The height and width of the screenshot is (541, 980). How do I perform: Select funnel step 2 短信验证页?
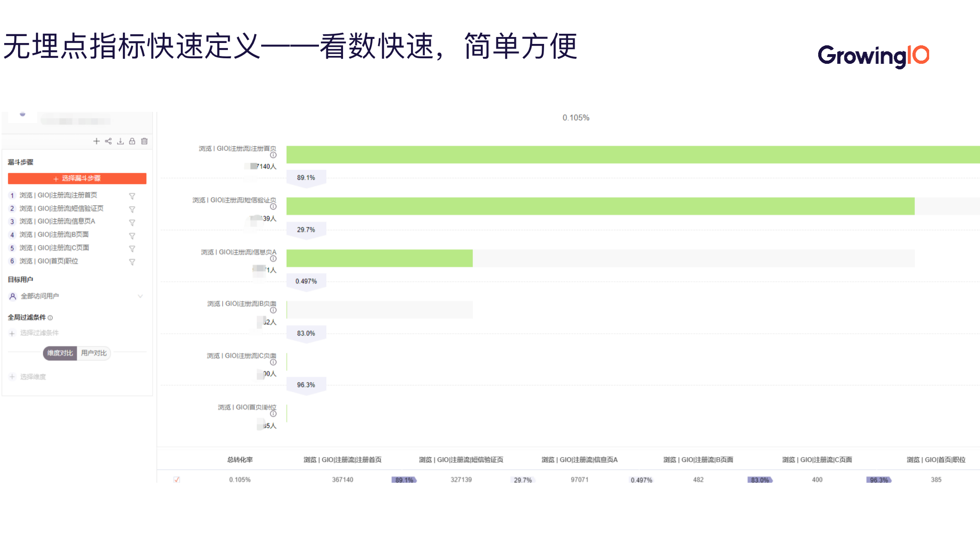pyautogui.click(x=61, y=209)
